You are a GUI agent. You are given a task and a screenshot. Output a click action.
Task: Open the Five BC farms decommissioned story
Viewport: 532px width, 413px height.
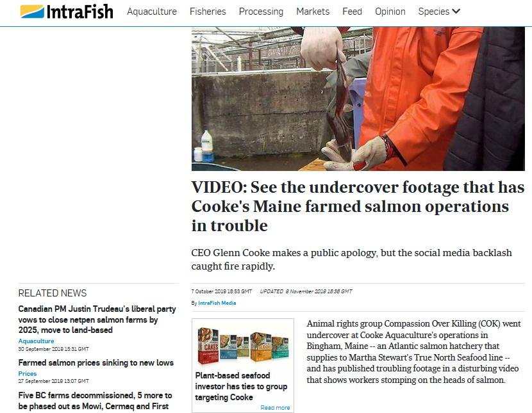pos(95,401)
